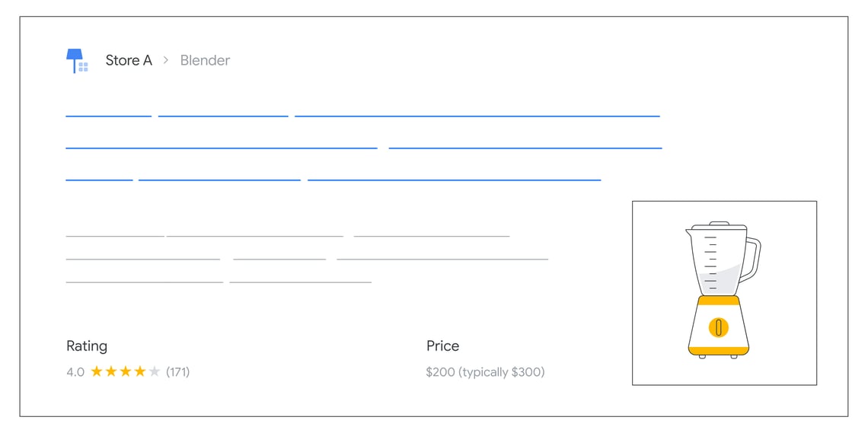Viewport: 868px width, 433px height.
Task: Click the blender jar handle
Action: tap(752, 259)
